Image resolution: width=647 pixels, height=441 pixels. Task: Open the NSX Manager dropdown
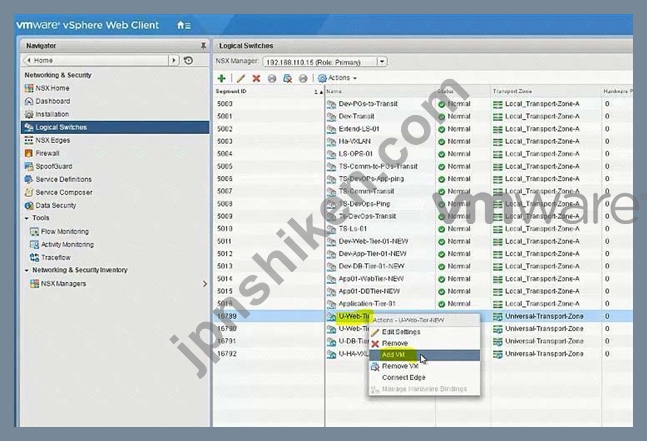click(382, 62)
